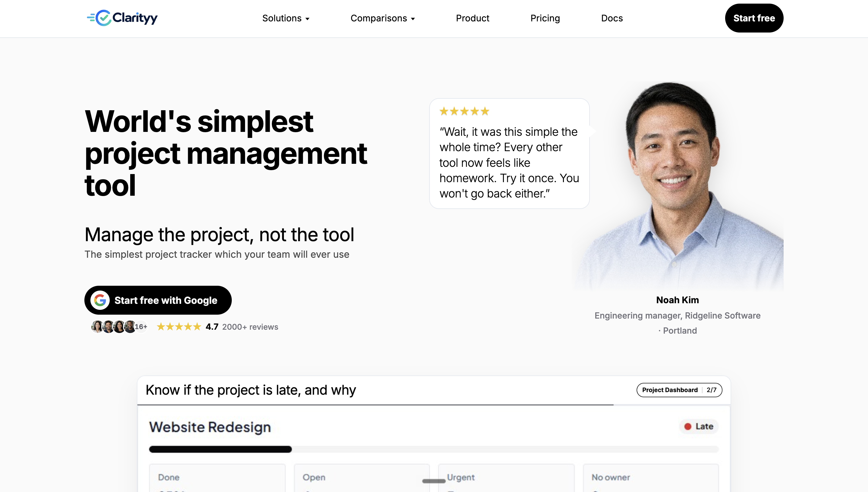Click the 4.7 rating number
The width and height of the screenshot is (868, 492).
(x=212, y=327)
